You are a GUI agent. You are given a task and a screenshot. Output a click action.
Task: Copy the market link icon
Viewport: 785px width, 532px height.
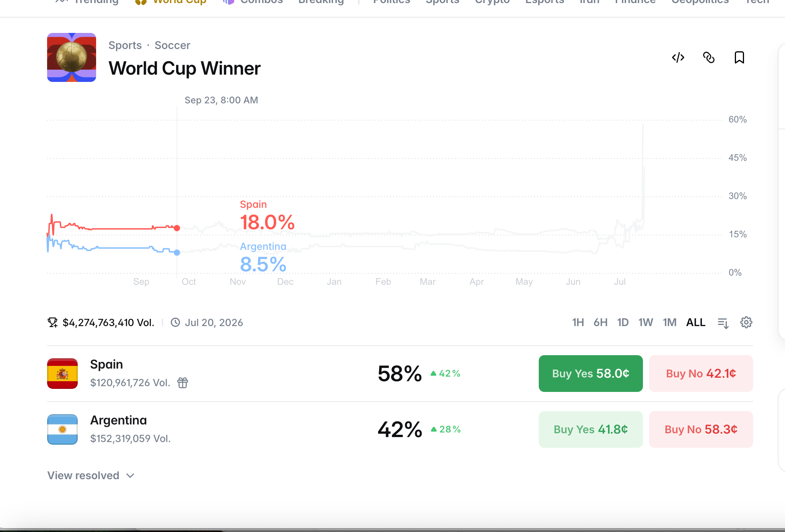pyautogui.click(x=709, y=57)
